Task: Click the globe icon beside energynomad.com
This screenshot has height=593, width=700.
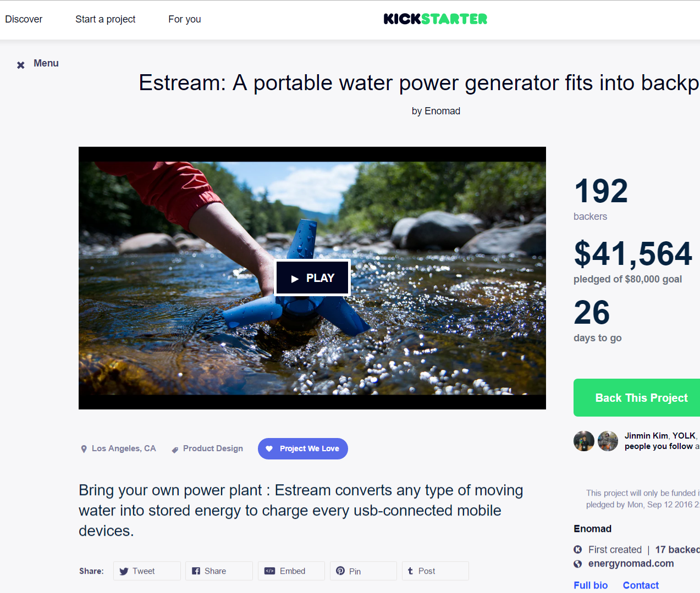Action: (x=577, y=563)
